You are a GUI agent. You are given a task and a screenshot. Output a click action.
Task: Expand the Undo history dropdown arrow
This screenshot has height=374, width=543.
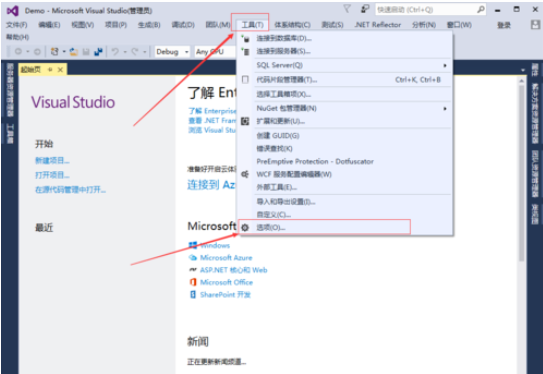click(125, 52)
